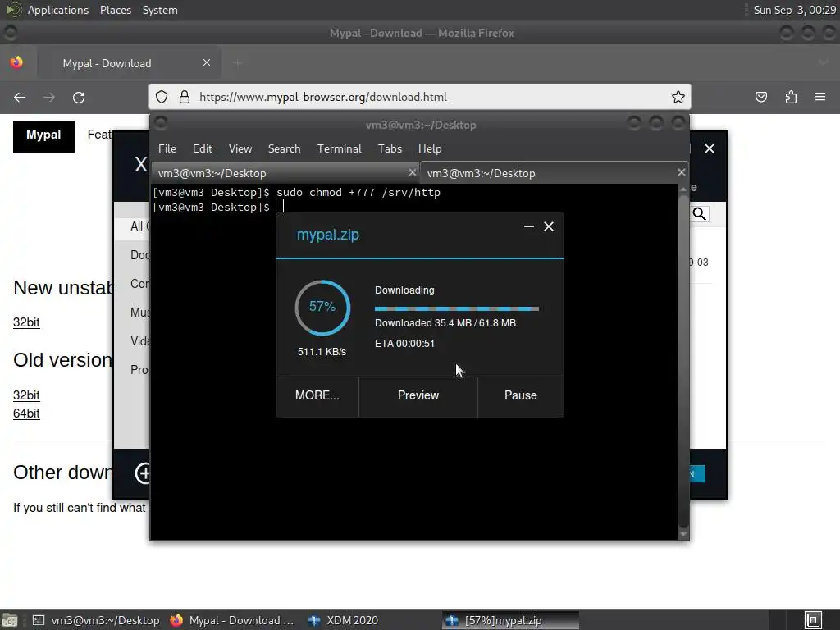840x630 pixels.
Task: Close first terminal tab vm3@vm3:~/Desktop
Action: 412,172
